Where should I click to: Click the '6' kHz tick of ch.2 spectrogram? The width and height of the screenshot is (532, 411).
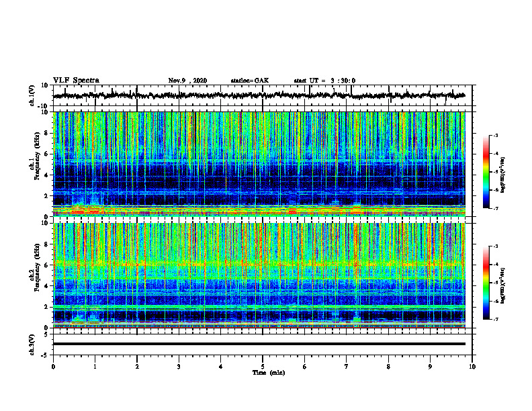[46, 265]
